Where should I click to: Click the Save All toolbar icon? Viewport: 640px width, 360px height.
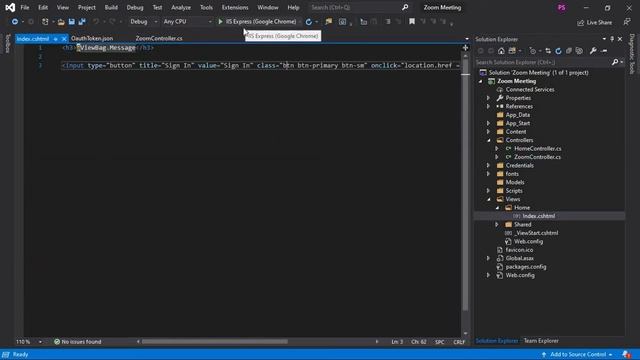[x=82, y=22]
